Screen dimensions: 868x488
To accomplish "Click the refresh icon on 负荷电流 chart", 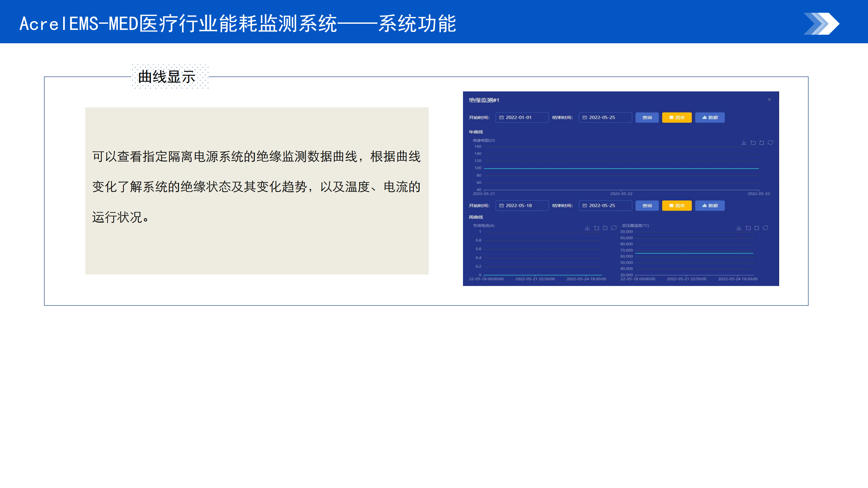I will [x=614, y=228].
